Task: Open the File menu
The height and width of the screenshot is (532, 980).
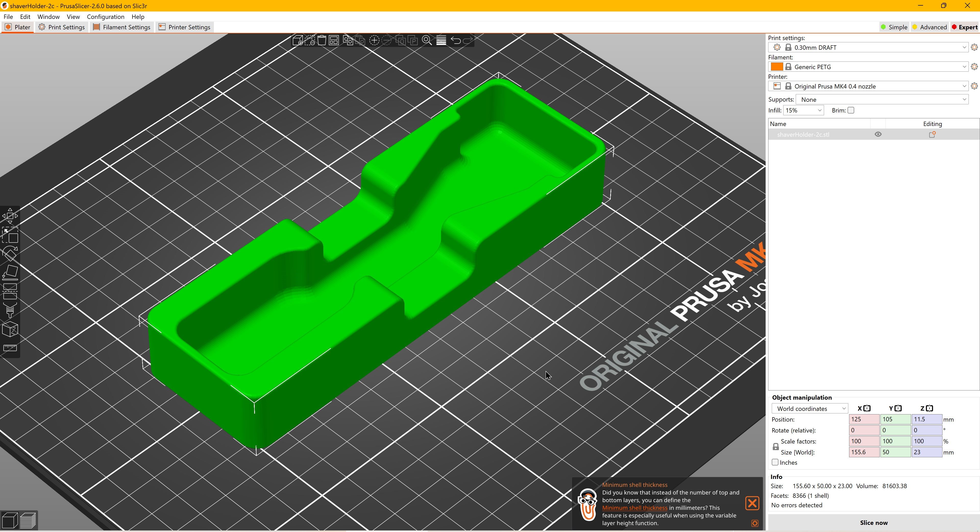Action: [x=8, y=17]
